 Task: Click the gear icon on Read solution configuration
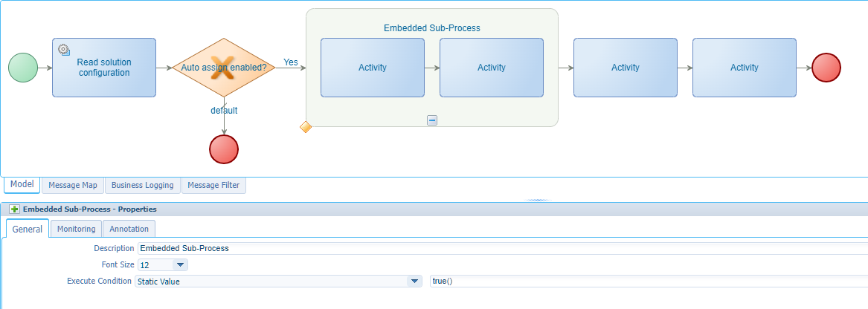click(x=64, y=50)
